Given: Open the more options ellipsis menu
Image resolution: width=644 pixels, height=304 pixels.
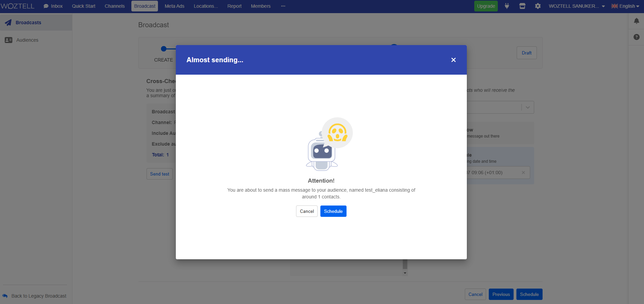Looking at the screenshot, I should [283, 6].
